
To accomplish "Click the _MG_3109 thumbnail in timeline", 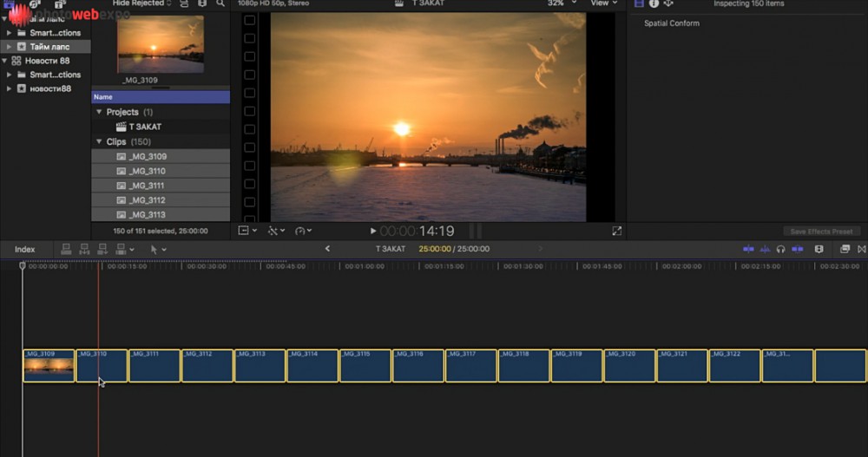I will point(49,369).
